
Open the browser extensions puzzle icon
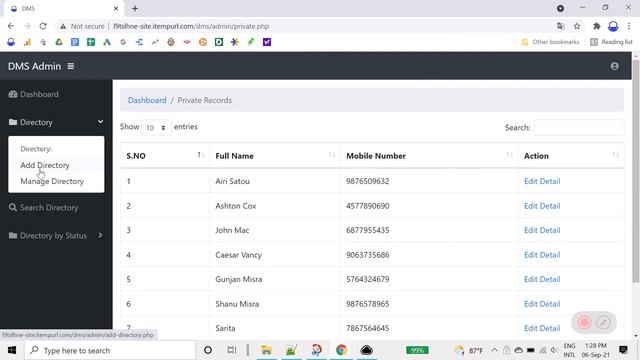596,26
